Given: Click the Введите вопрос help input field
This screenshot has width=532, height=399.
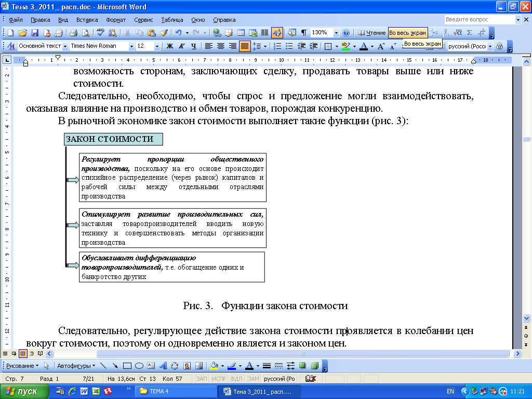Looking at the screenshot, I should [x=480, y=20].
